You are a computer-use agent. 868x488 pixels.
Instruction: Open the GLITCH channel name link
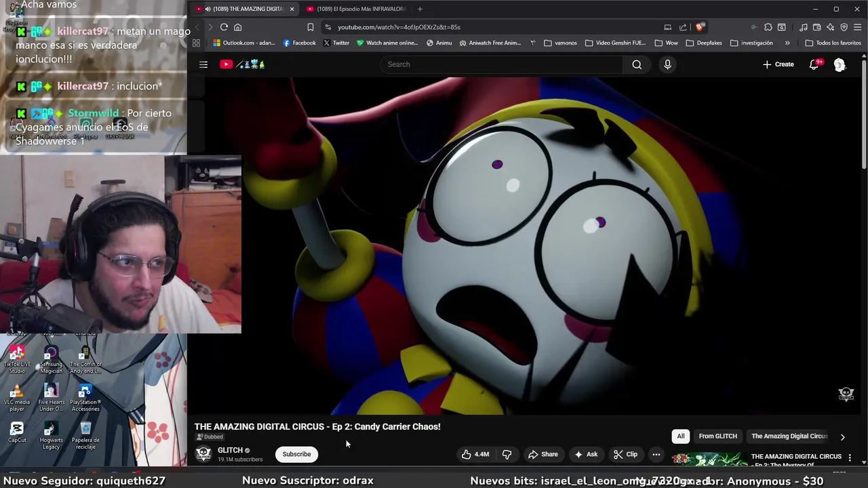tap(230, 450)
